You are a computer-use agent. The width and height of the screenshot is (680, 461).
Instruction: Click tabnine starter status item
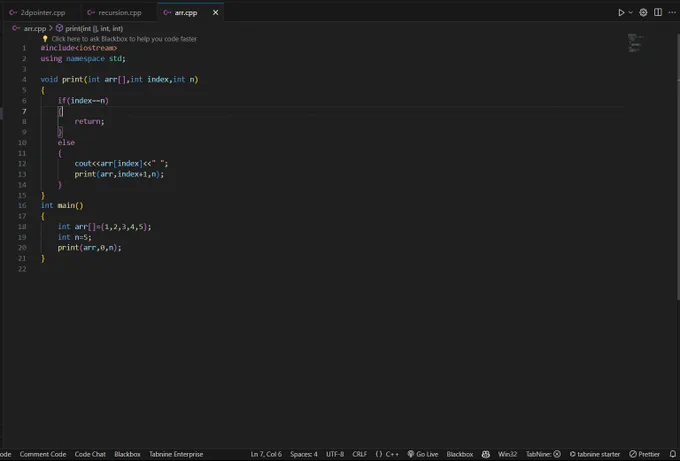(595, 454)
